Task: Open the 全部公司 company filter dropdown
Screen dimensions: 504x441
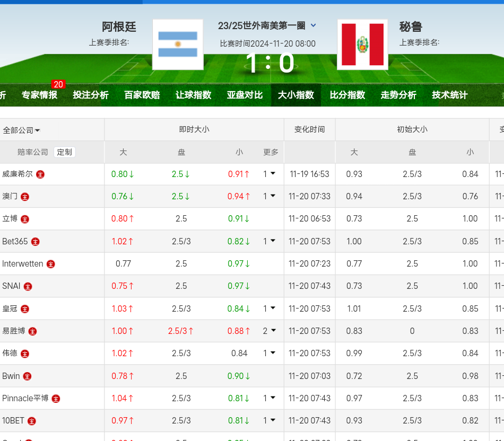Action: [21, 130]
